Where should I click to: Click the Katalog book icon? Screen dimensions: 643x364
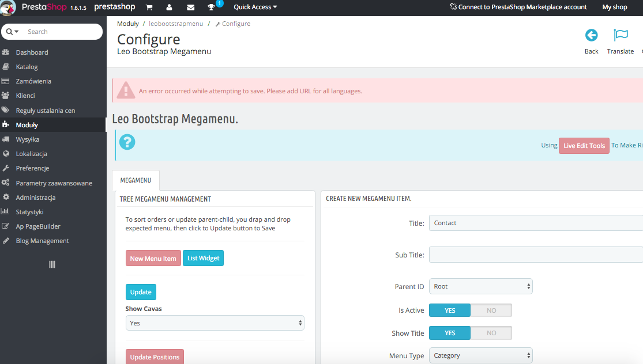coord(6,66)
